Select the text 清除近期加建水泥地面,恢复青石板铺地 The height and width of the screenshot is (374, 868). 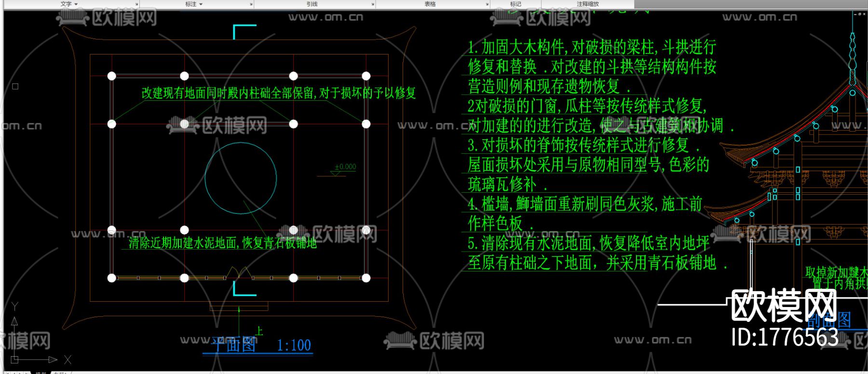coord(222,242)
